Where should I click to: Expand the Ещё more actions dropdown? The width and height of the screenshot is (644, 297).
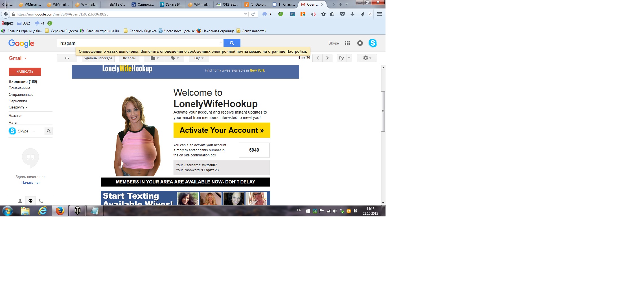(x=199, y=58)
